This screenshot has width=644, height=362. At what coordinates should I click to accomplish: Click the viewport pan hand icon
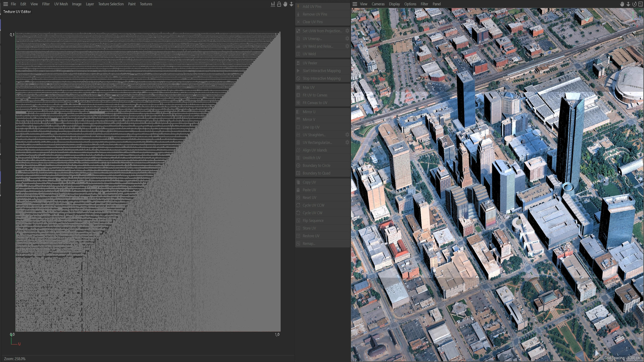coord(622,4)
